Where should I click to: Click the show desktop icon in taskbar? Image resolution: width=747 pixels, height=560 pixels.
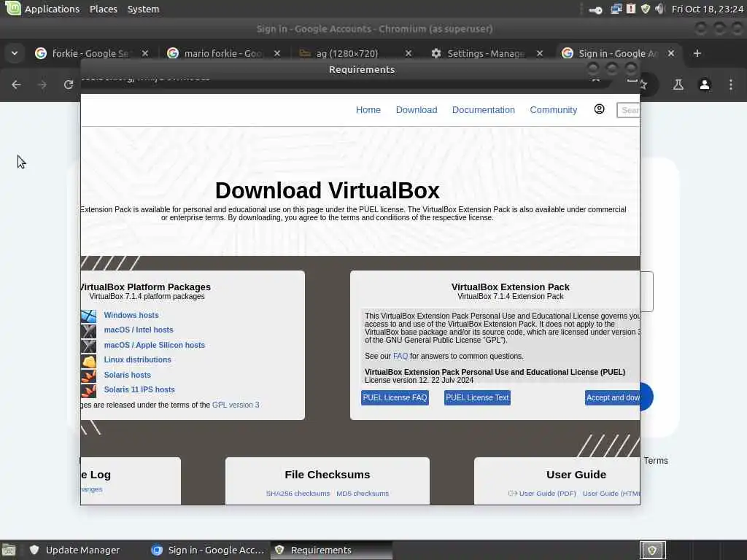(x=9, y=551)
